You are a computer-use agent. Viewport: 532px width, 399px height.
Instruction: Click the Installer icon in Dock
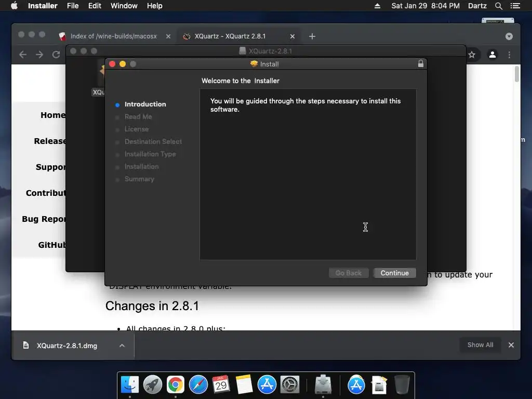(323, 385)
